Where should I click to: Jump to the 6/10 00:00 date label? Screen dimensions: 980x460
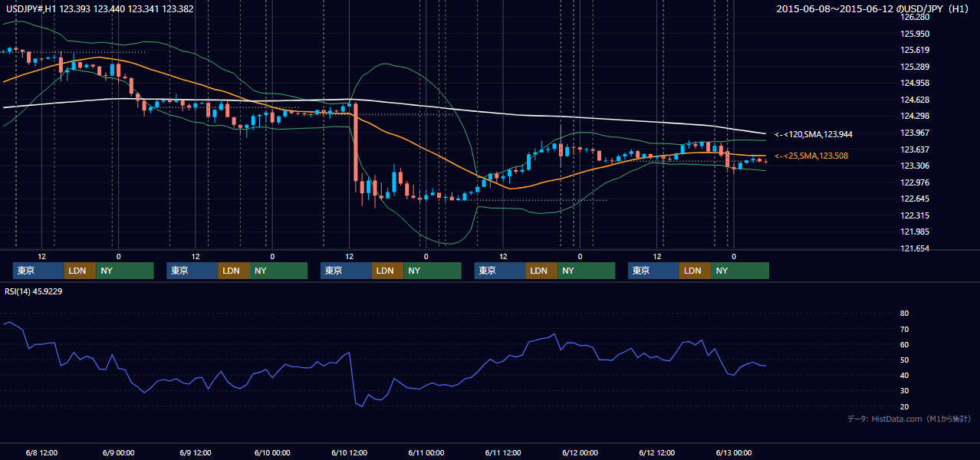point(271,452)
